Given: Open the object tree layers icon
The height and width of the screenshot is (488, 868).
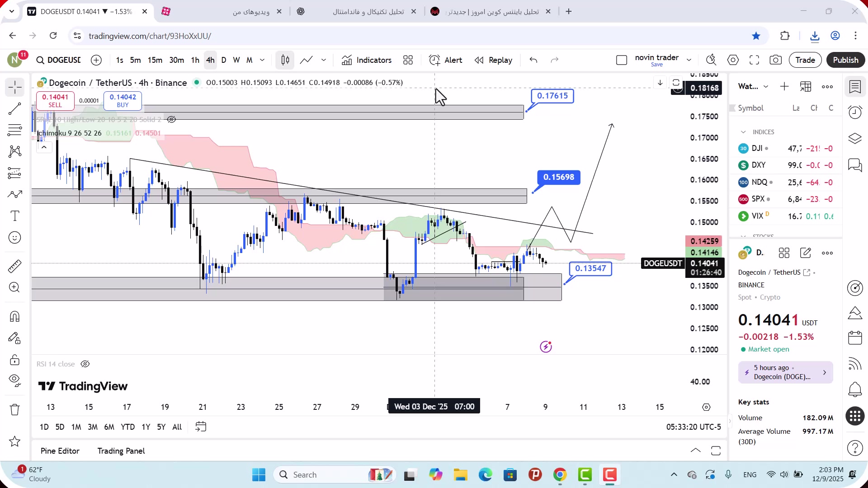Looking at the screenshot, I should [x=855, y=139].
